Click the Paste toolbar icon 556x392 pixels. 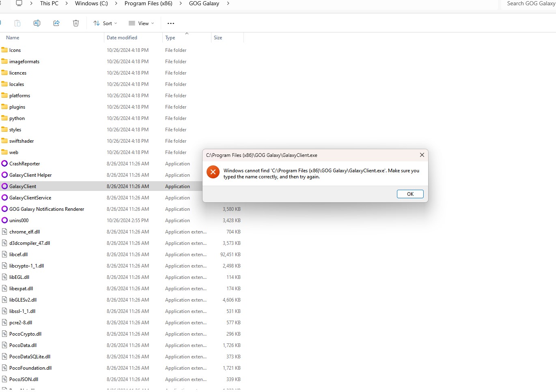click(x=17, y=23)
